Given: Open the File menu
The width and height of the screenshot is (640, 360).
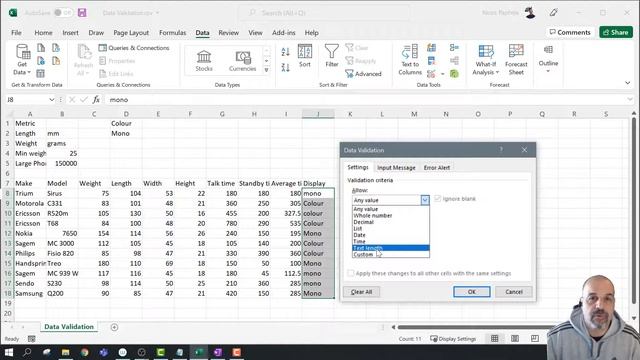Looking at the screenshot, I should [x=16, y=33].
